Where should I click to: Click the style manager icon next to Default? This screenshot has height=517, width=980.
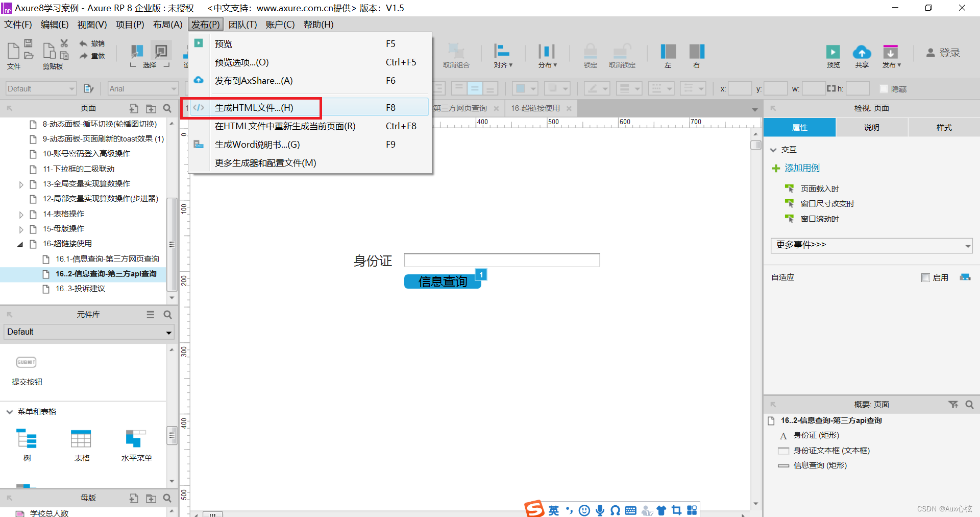pos(89,88)
